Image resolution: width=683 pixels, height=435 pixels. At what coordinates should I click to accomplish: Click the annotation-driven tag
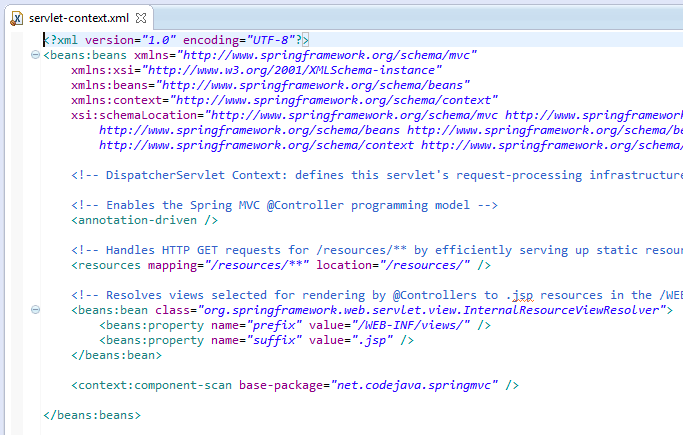(145, 220)
